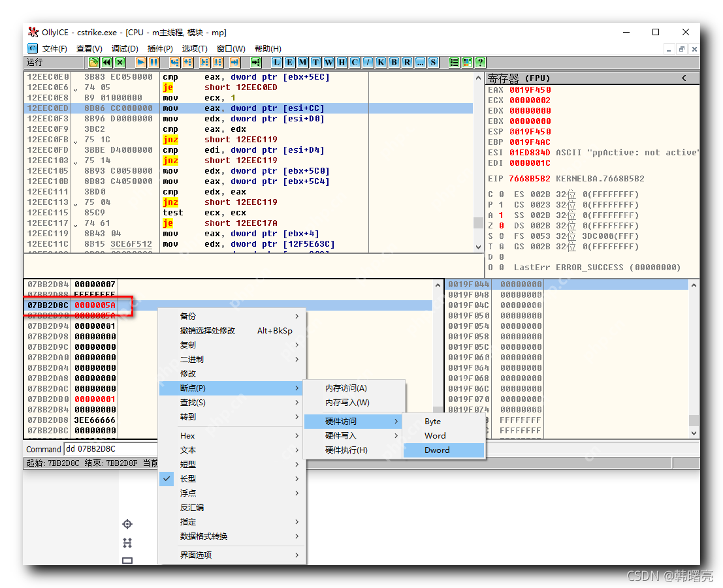Open the Log window via the L icon
The width and height of the screenshot is (723, 588).
276,62
